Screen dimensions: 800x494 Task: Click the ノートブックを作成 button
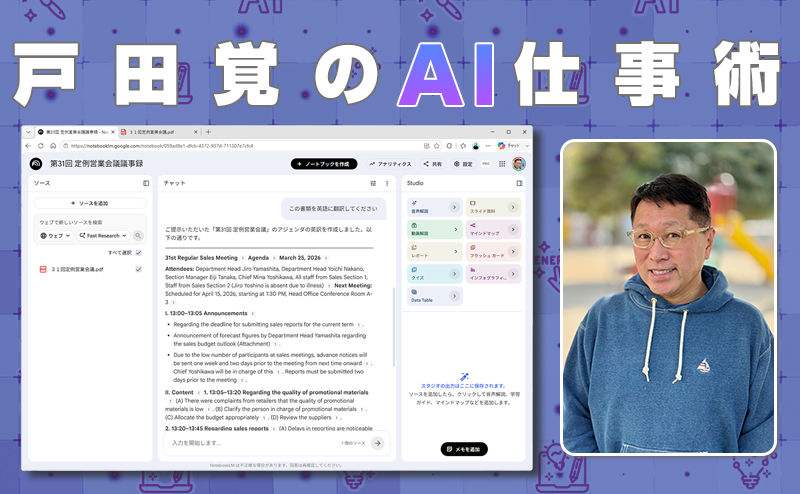tap(324, 164)
